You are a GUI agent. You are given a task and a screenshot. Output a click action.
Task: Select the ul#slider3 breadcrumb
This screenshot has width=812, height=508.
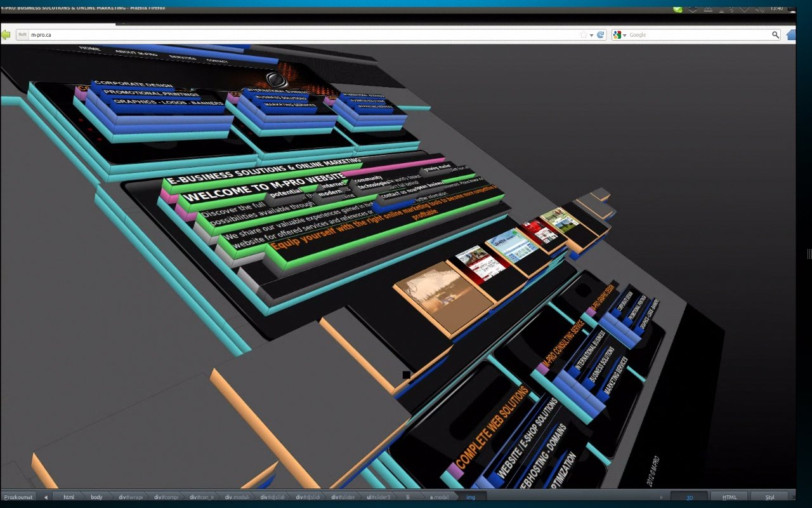tap(379, 497)
